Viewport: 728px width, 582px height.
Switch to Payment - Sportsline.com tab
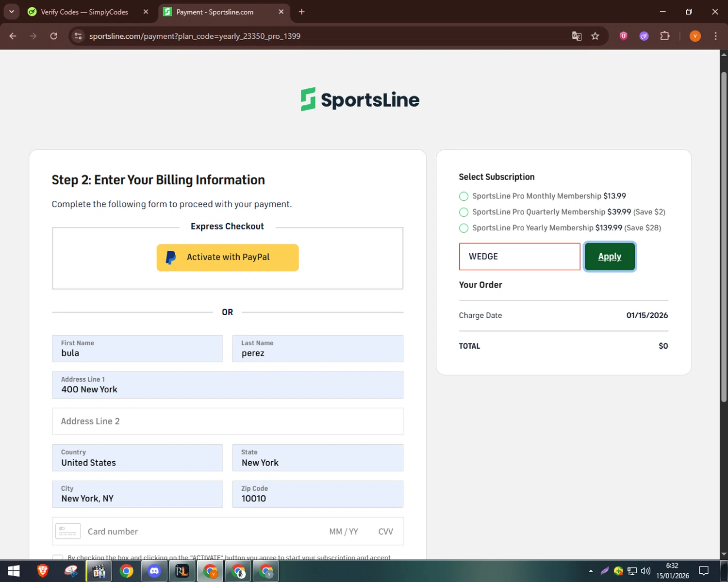coord(215,12)
